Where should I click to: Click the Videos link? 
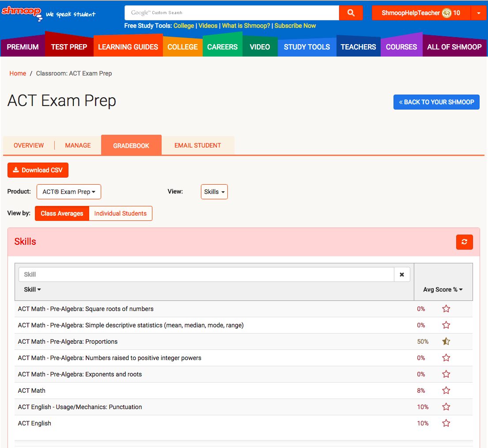[208, 26]
